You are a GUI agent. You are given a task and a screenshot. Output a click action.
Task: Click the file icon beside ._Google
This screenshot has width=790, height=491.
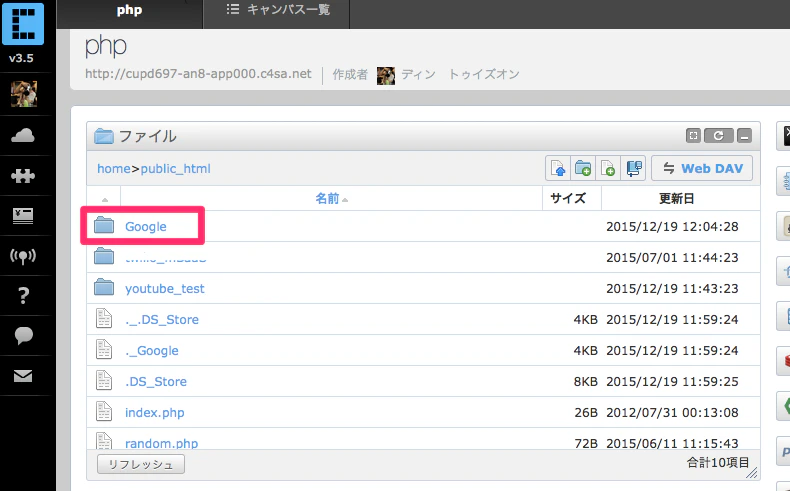(x=104, y=349)
